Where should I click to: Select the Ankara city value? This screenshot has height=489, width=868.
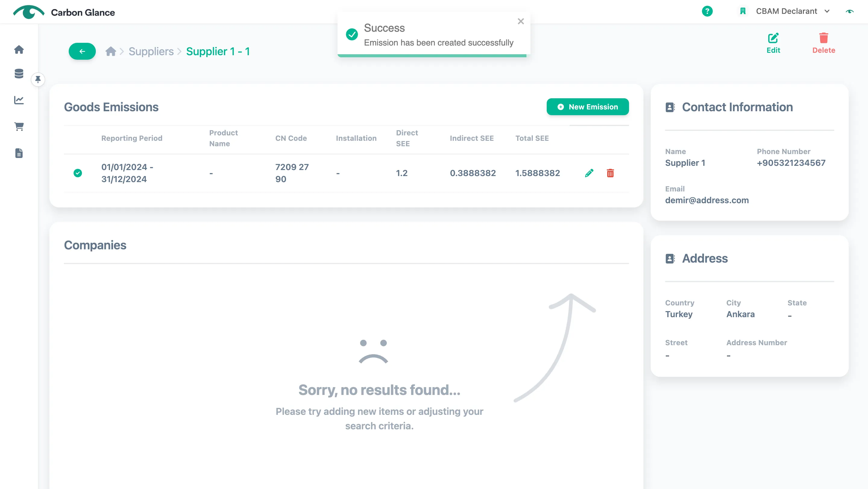click(740, 314)
